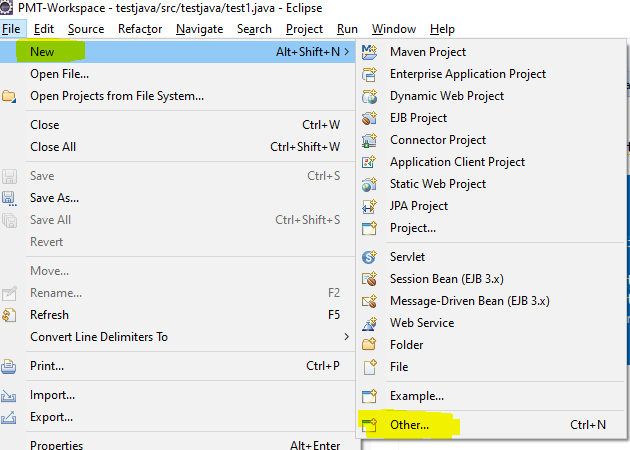This screenshot has height=450, width=630.
Task: Click the Print printer icon
Action: [9, 366]
